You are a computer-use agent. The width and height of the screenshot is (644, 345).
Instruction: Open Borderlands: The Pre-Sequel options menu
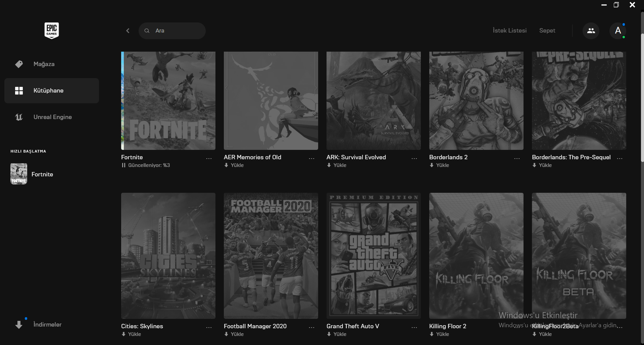tap(620, 158)
